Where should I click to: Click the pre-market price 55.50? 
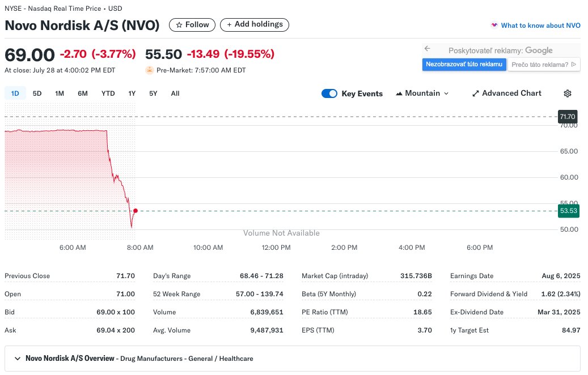click(x=163, y=54)
